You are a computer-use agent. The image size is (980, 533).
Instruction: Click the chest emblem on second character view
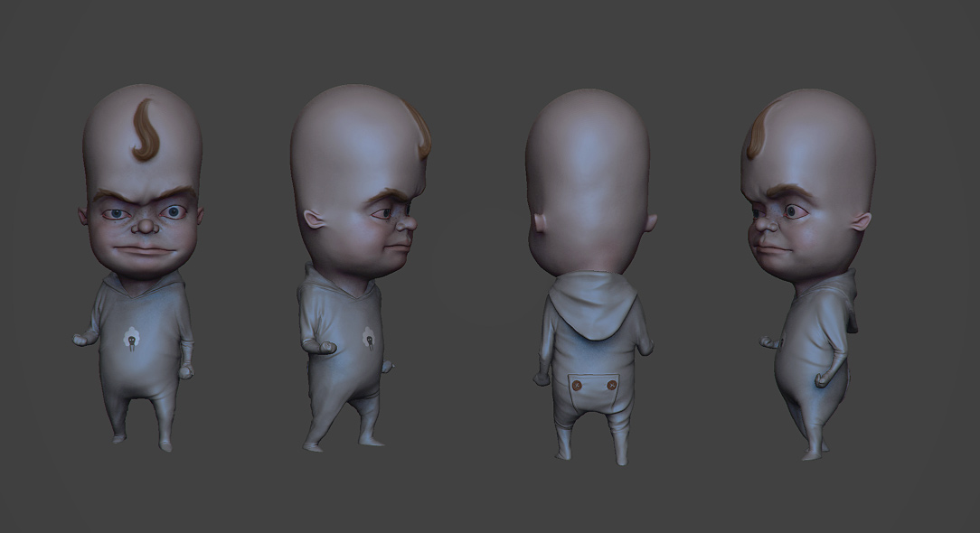click(x=369, y=340)
